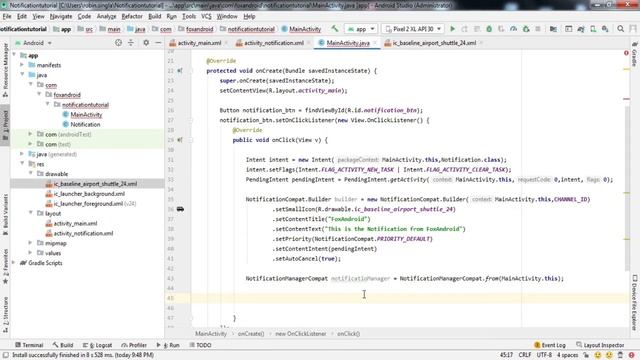Expand the mipmap folder
Image resolution: width=640 pixels, height=360 pixels.
pyautogui.click(x=31, y=243)
